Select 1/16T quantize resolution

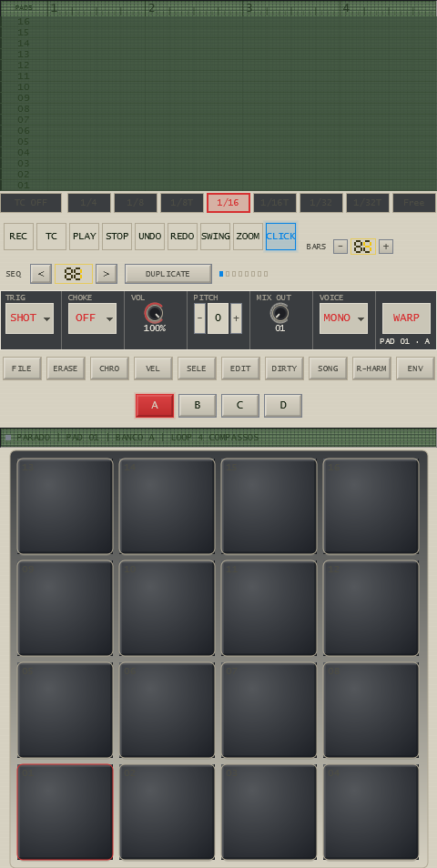(x=275, y=203)
